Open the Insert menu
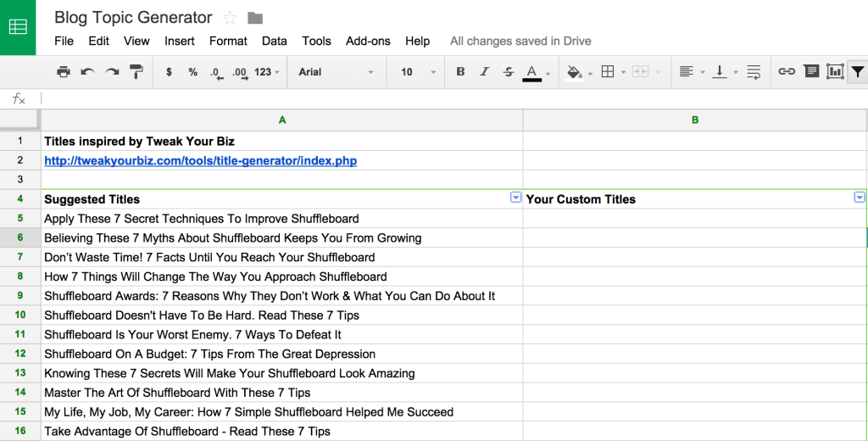Screen dimensions: 868x441 (180, 41)
